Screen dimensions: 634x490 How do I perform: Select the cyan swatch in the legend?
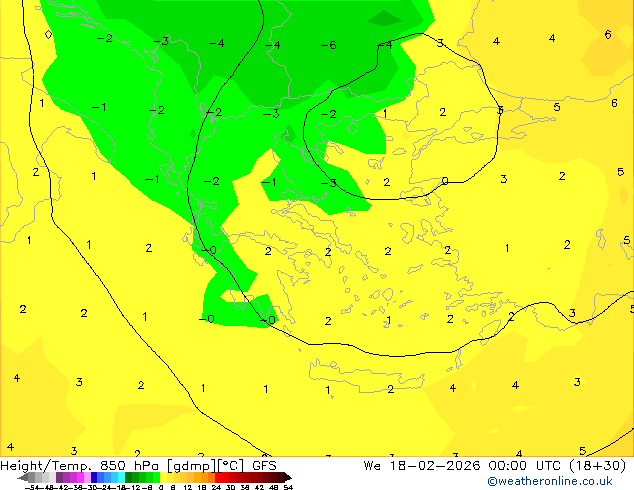coord(121,477)
